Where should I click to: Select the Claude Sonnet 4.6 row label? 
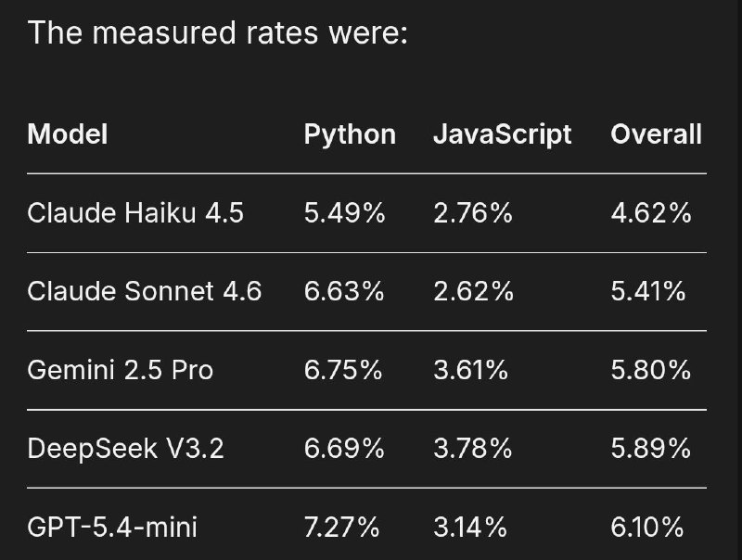click(x=145, y=291)
